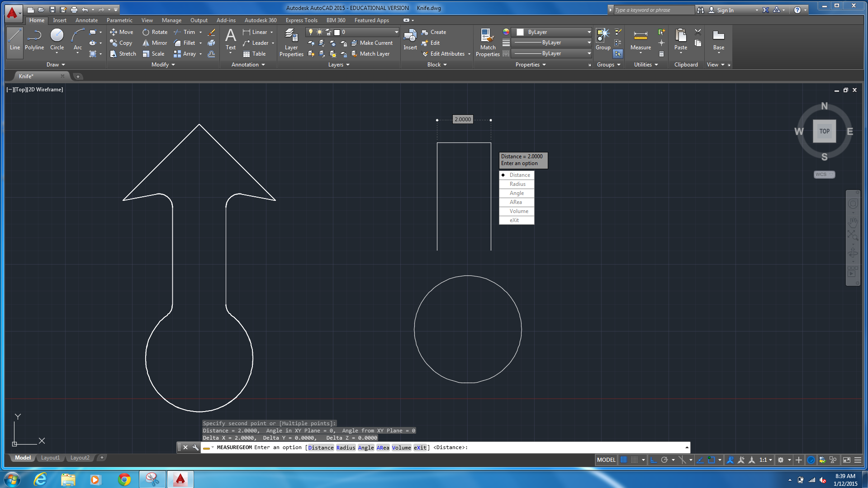The image size is (868, 488).
Task: Toggle Ortho mode in status bar
Action: pos(654,460)
